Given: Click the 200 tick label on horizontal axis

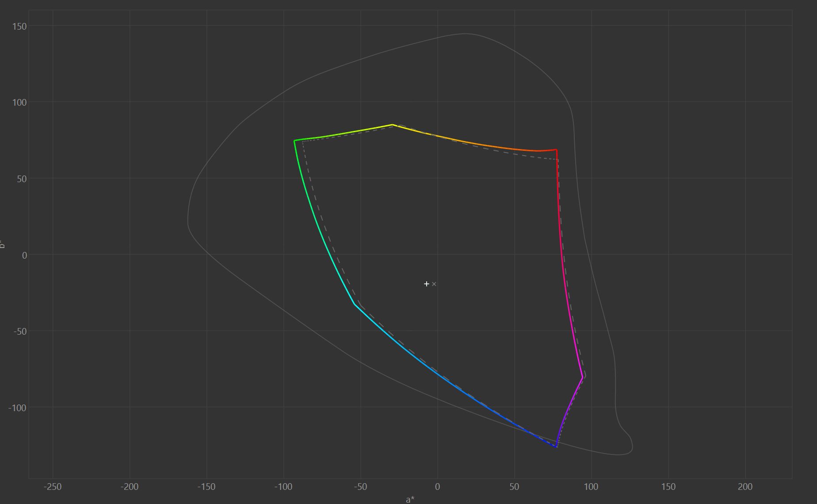Looking at the screenshot, I should tap(745, 487).
